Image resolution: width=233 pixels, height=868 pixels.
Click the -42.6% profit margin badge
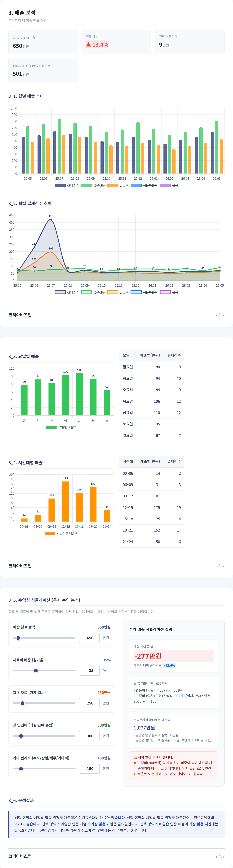[170, 665]
